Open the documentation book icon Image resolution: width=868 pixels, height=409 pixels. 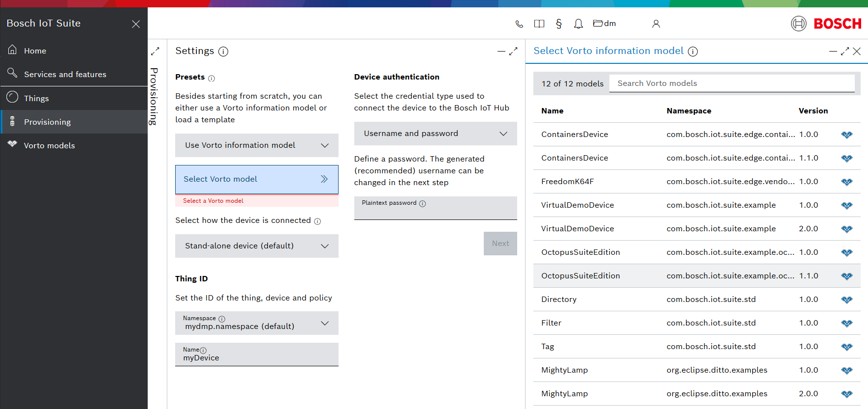(x=539, y=24)
